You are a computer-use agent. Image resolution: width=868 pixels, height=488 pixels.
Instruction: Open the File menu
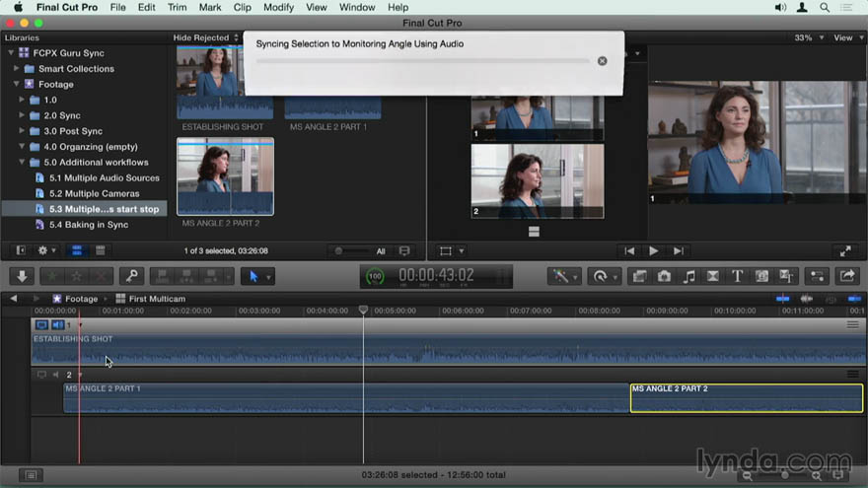[x=118, y=7]
